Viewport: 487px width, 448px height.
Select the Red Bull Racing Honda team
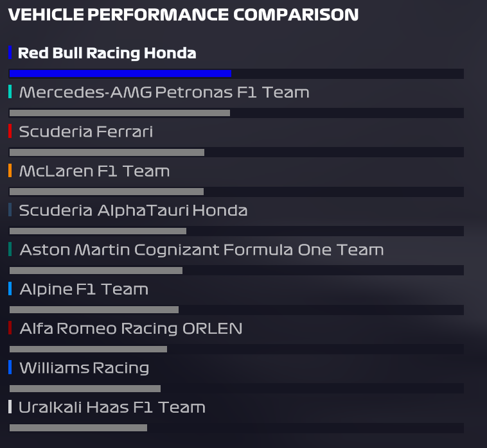pos(107,53)
